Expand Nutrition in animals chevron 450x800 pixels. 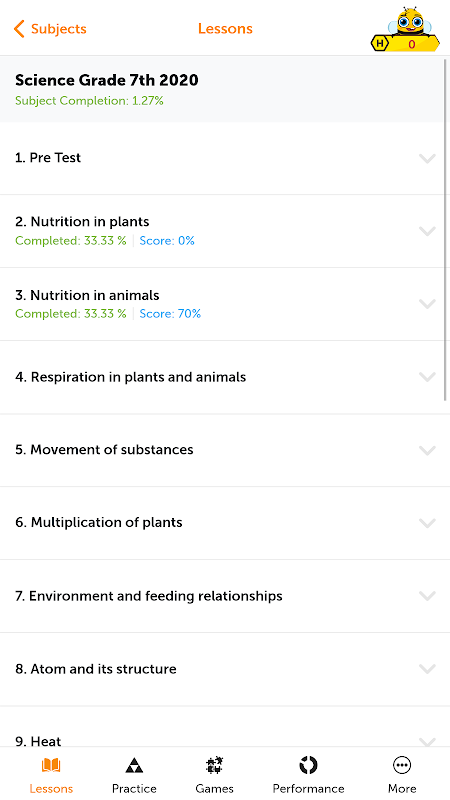coord(427,304)
